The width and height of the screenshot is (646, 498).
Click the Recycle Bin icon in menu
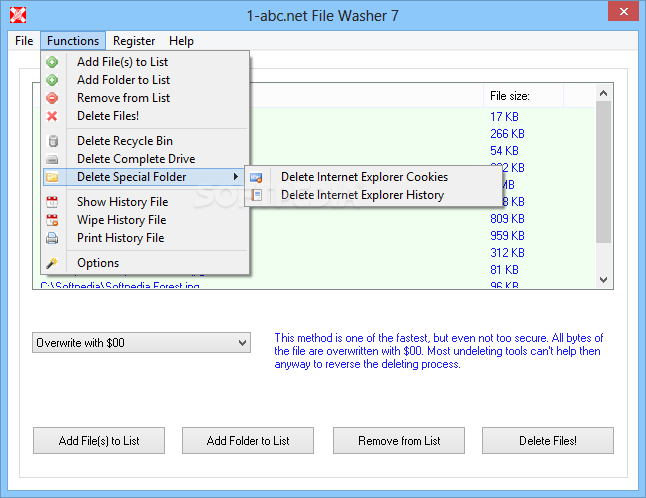click(53, 141)
